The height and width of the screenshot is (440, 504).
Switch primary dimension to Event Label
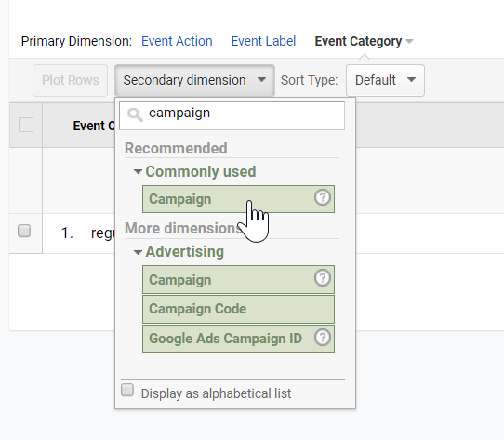(263, 41)
